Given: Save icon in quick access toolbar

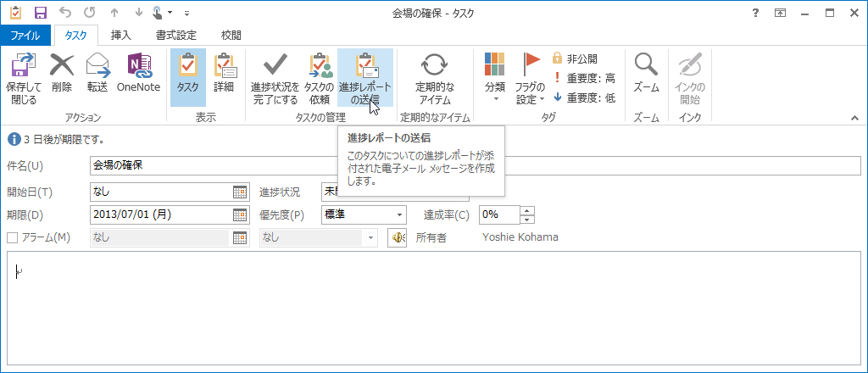Looking at the screenshot, I should (x=41, y=12).
